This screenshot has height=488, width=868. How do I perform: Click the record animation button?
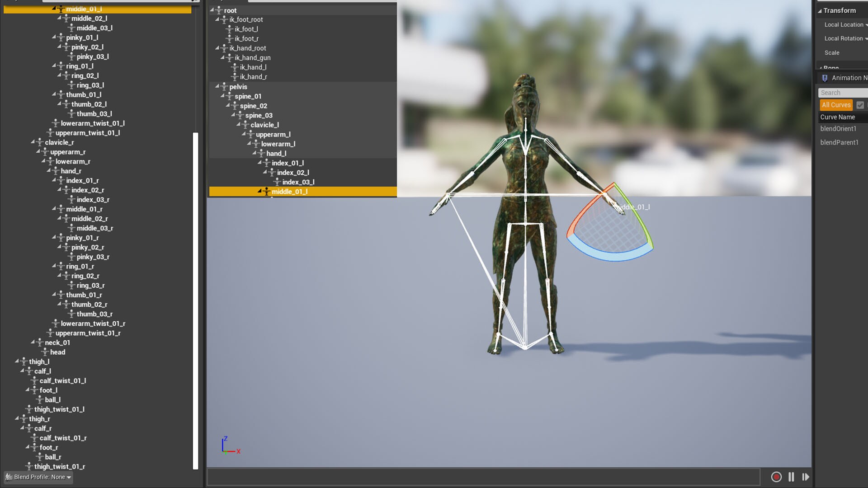tap(776, 477)
